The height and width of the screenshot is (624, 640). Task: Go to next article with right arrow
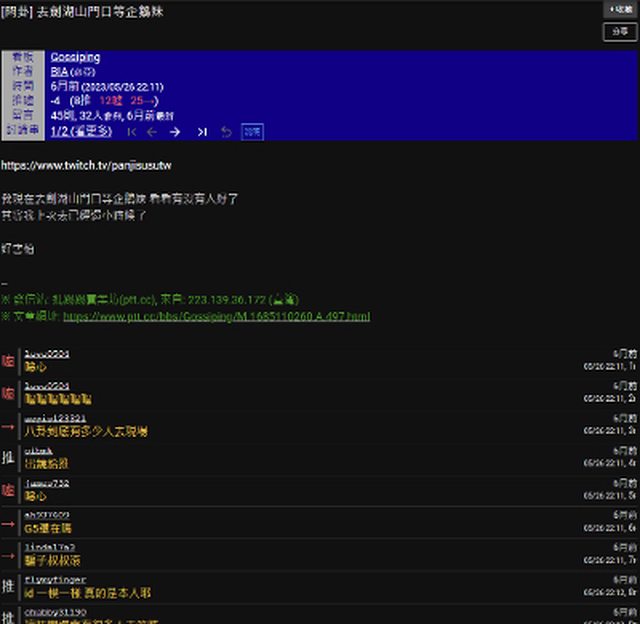pyautogui.click(x=175, y=131)
